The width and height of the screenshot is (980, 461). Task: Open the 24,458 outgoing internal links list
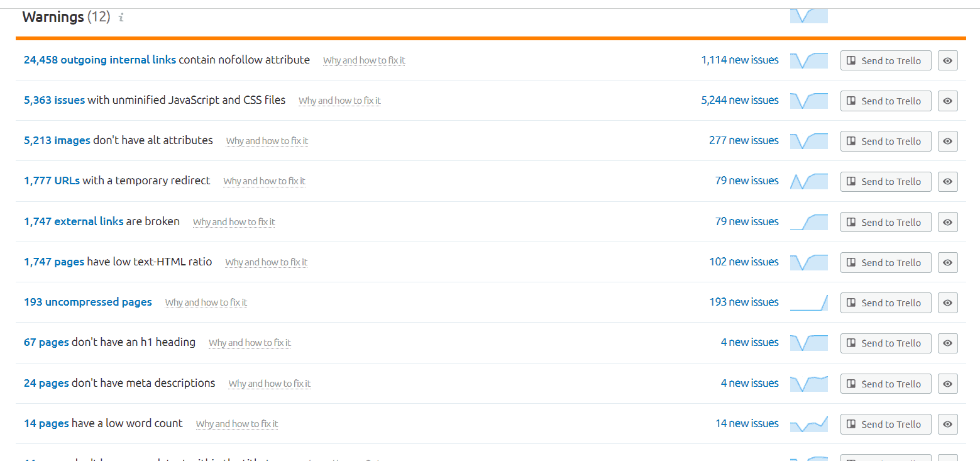pyautogui.click(x=100, y=60)
